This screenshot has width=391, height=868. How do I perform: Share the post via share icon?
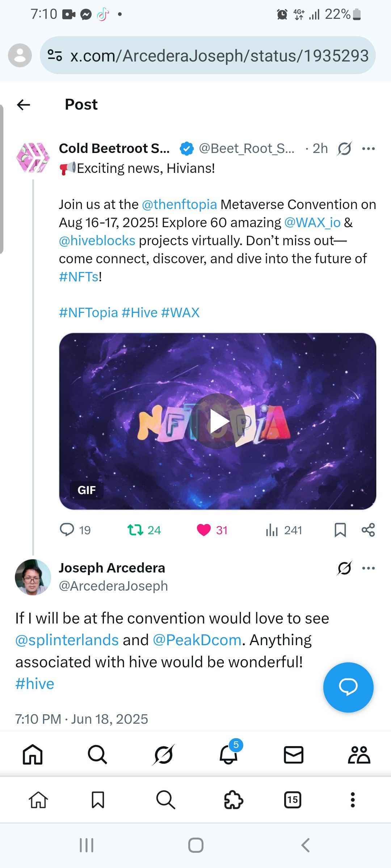(368, 530)
